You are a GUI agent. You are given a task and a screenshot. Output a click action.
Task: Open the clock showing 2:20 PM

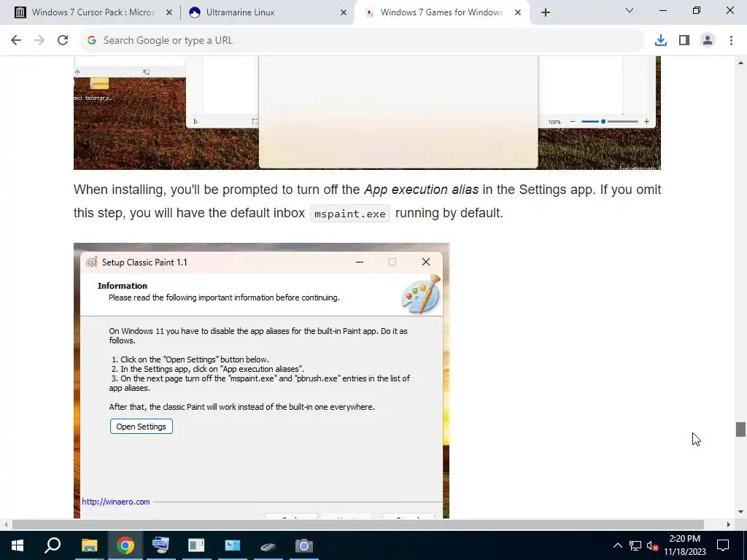(684, 545)
